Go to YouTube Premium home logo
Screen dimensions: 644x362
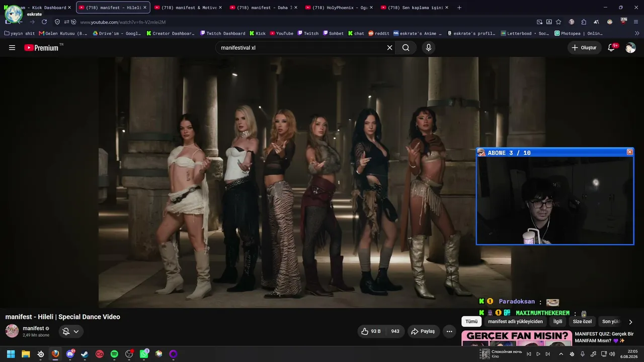41,48
